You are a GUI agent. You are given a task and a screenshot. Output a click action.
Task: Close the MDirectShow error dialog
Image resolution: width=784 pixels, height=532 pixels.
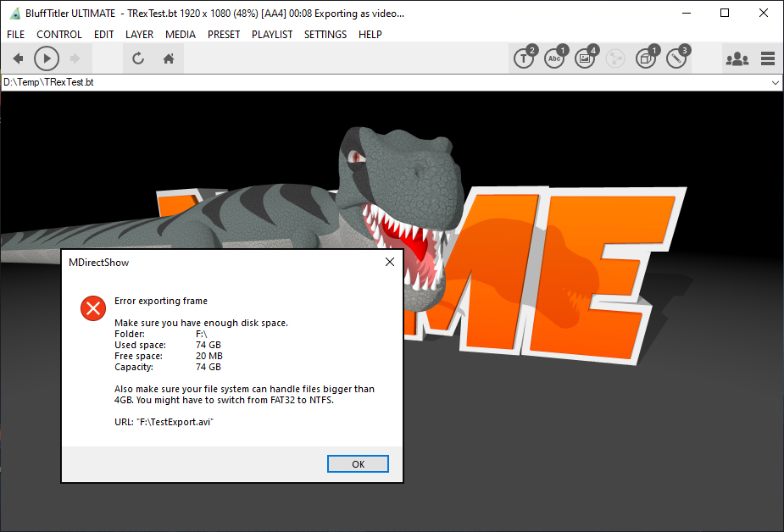pos(390,262)
